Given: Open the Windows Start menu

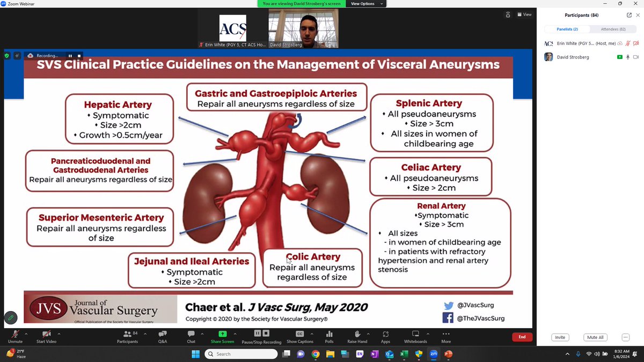Looking at the screenshot, I should pos(195,353).
